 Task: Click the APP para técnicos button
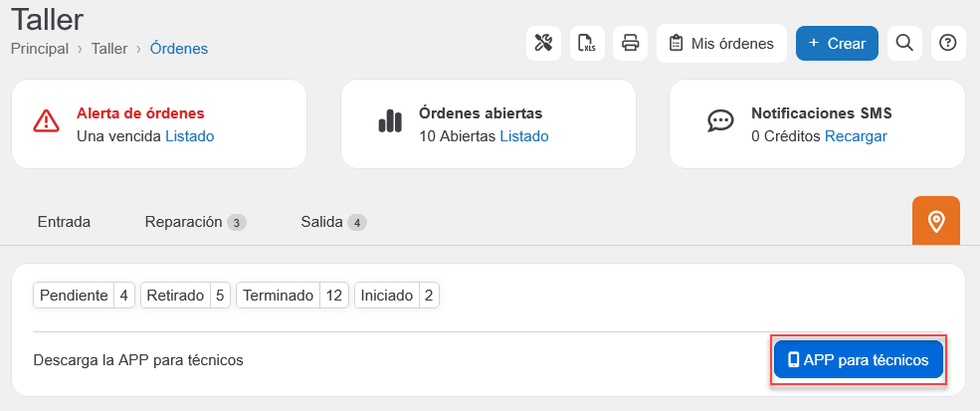[x=859, y=360]
